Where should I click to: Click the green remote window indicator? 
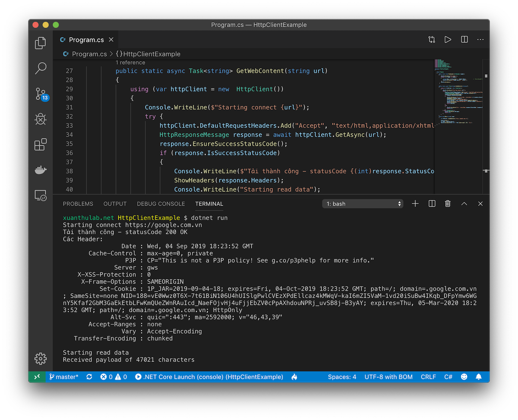37,376
